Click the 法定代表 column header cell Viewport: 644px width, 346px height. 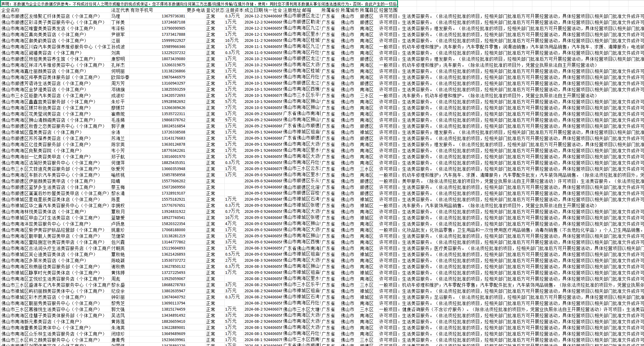point(120,10)
